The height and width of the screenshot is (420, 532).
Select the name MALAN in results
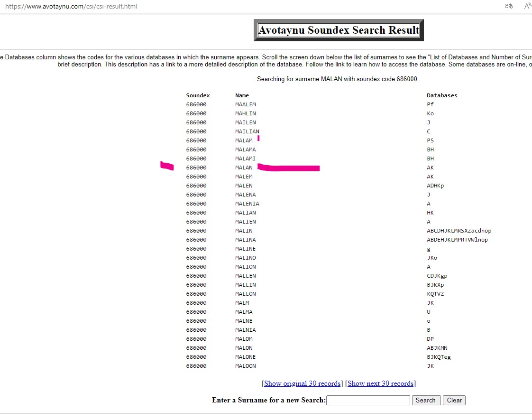244,168
